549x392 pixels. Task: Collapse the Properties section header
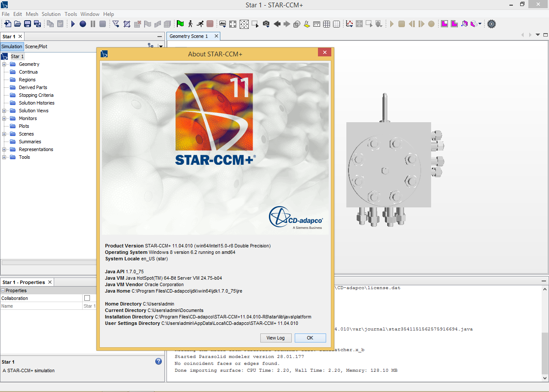tap(3, 290)
